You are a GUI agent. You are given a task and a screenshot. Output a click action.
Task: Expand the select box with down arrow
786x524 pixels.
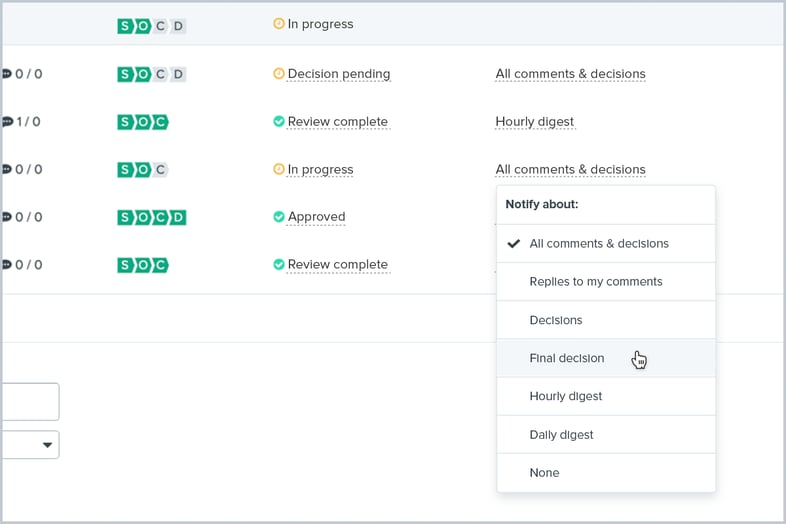[30, 445]
